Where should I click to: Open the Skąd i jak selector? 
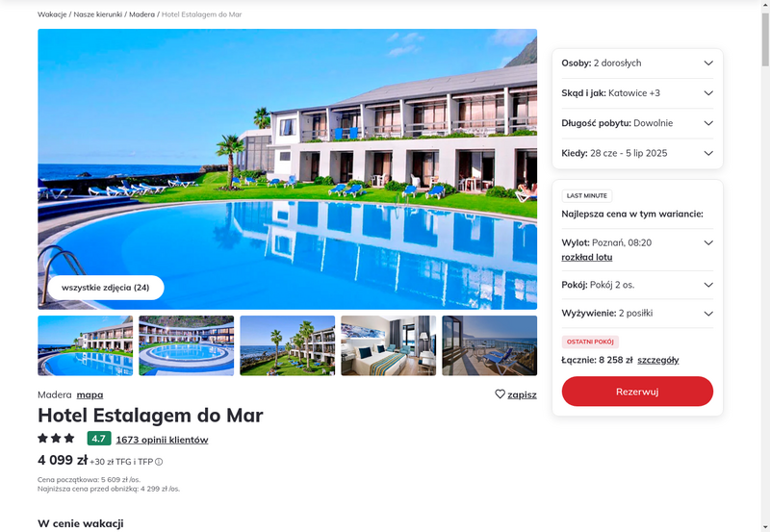point(637,93)
